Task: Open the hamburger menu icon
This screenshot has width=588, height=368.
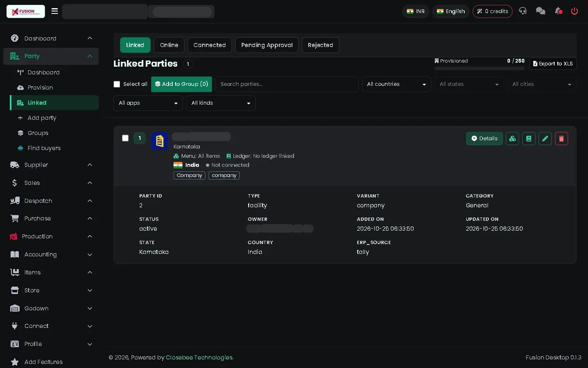Action: pyautogui.click(x=55, y=11)
